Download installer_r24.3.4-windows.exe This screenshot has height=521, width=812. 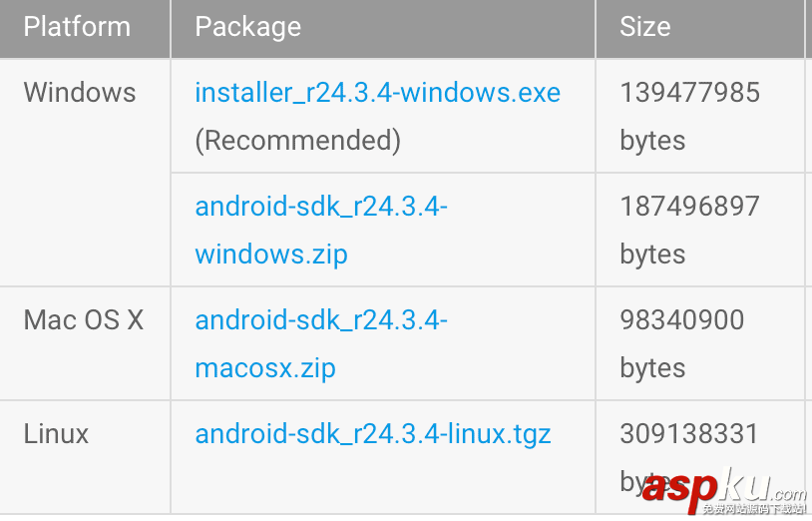point(377,93)
